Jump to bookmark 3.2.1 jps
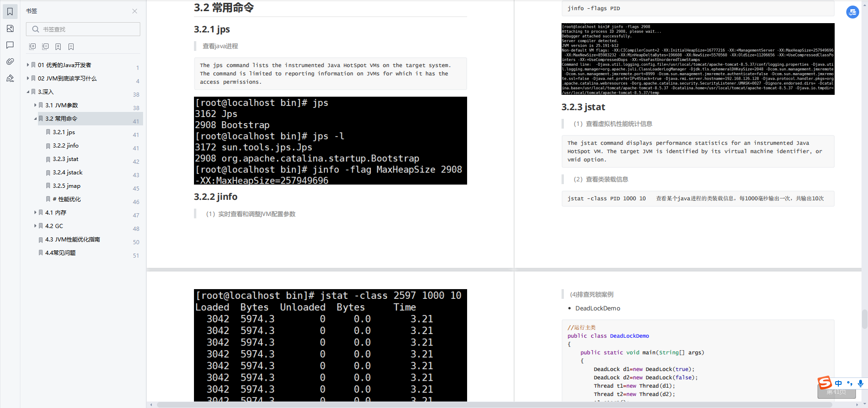Viewport: 868px width, 408px height. pos(64,132)
